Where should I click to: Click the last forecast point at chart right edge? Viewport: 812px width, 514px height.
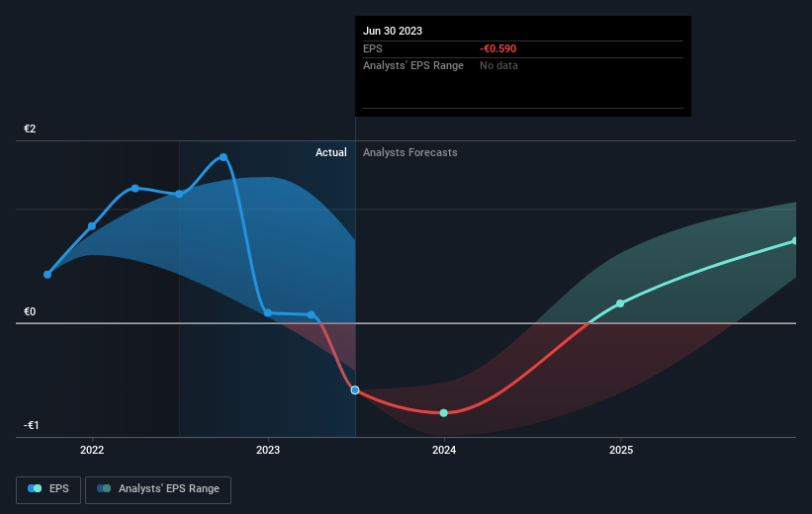tap(795, 241)
